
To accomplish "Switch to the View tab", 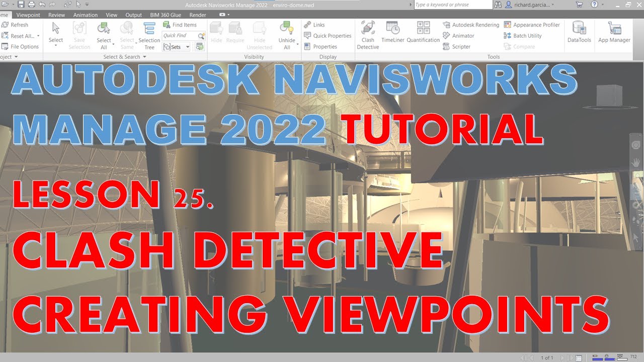I will [x=111, y=15].
